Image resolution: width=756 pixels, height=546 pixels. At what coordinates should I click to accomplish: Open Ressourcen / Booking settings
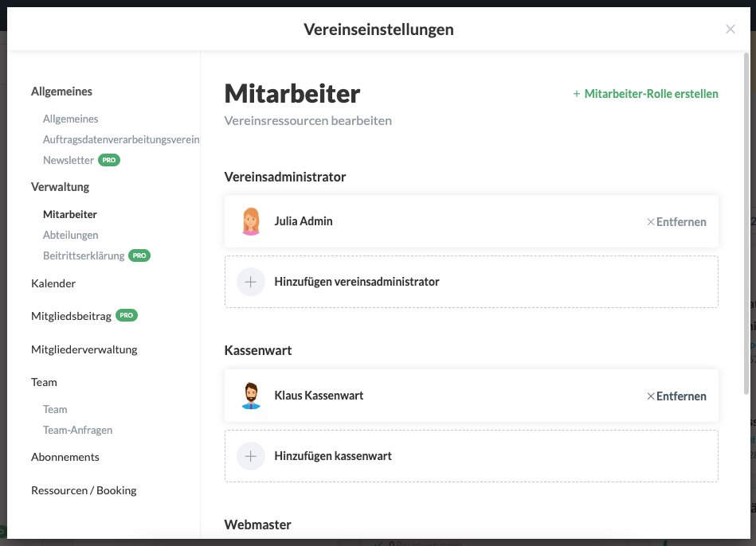84,490
